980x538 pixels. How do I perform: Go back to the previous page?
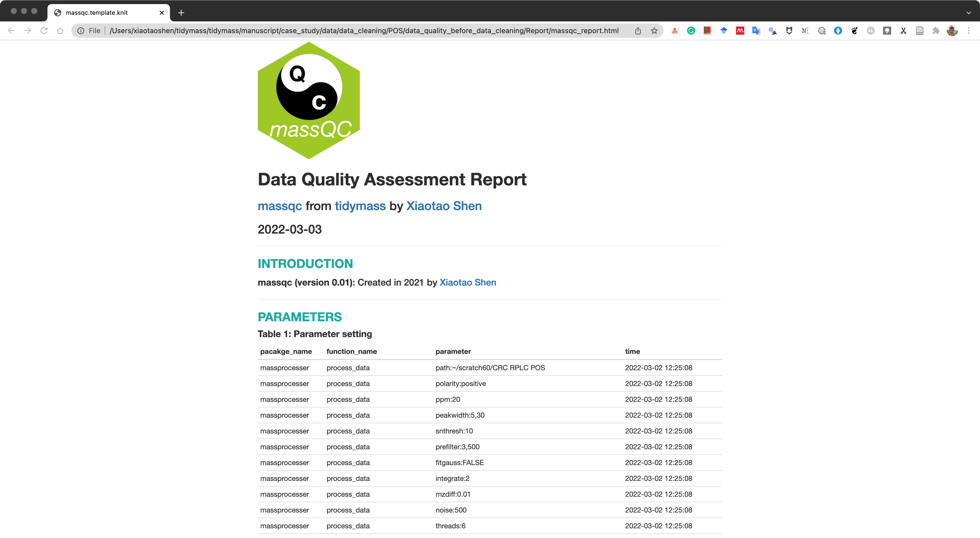coord(11,31)
